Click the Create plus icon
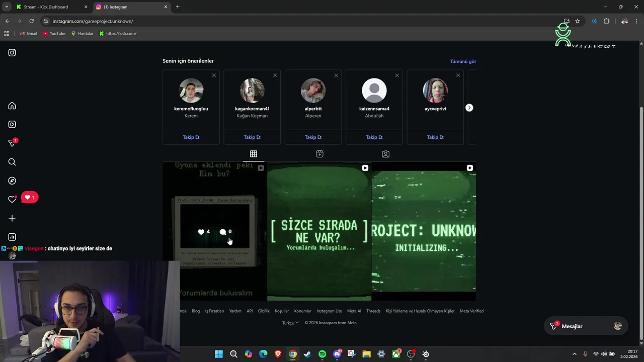 click(x=12, y=218)
